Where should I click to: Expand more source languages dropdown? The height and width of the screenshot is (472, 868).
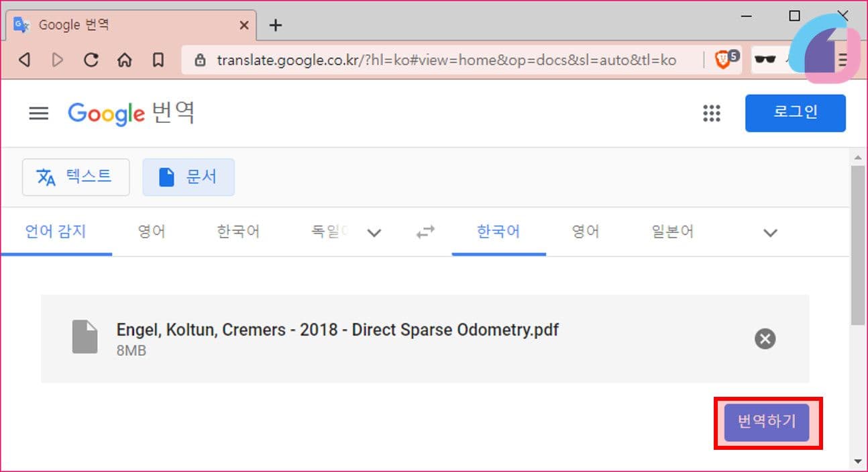tap(374, 233)
